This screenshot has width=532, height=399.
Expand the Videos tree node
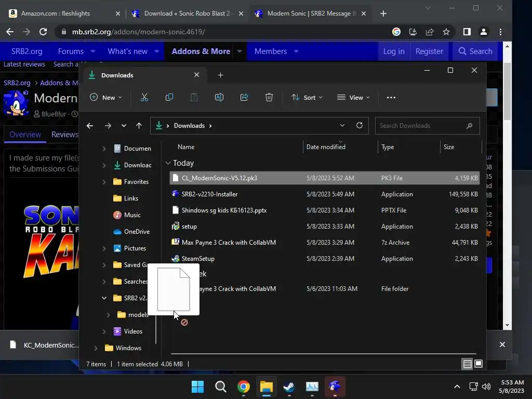tap(104, 331)
